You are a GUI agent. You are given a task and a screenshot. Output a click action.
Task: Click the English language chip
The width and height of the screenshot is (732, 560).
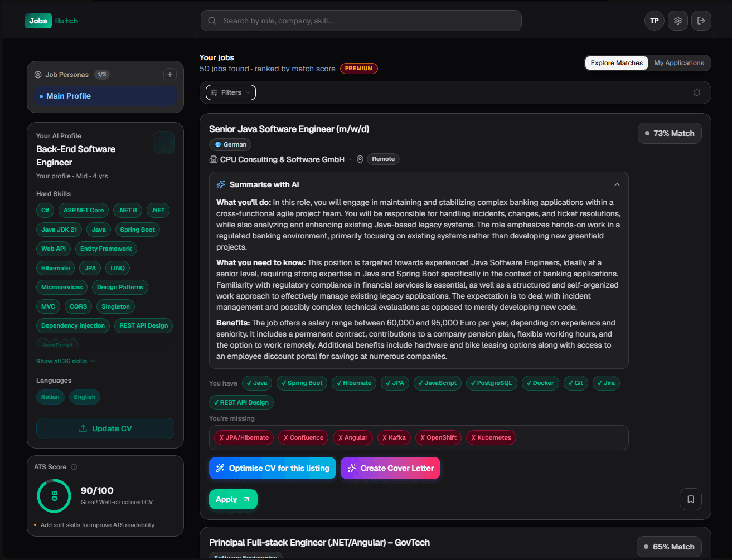pos(85,397)
